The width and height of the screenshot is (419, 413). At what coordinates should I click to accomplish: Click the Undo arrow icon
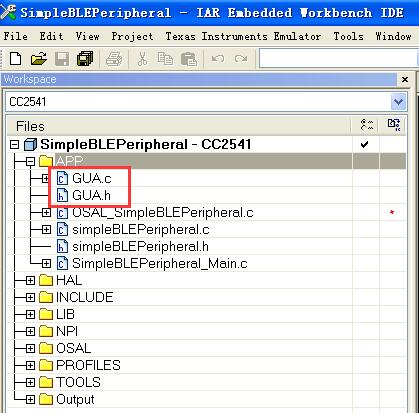(x=218, y=59)
